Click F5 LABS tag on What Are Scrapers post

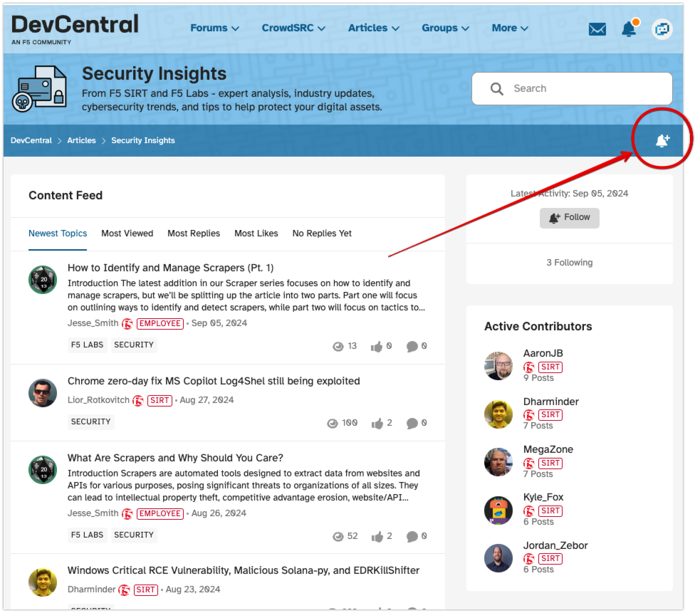coord(87,535)
